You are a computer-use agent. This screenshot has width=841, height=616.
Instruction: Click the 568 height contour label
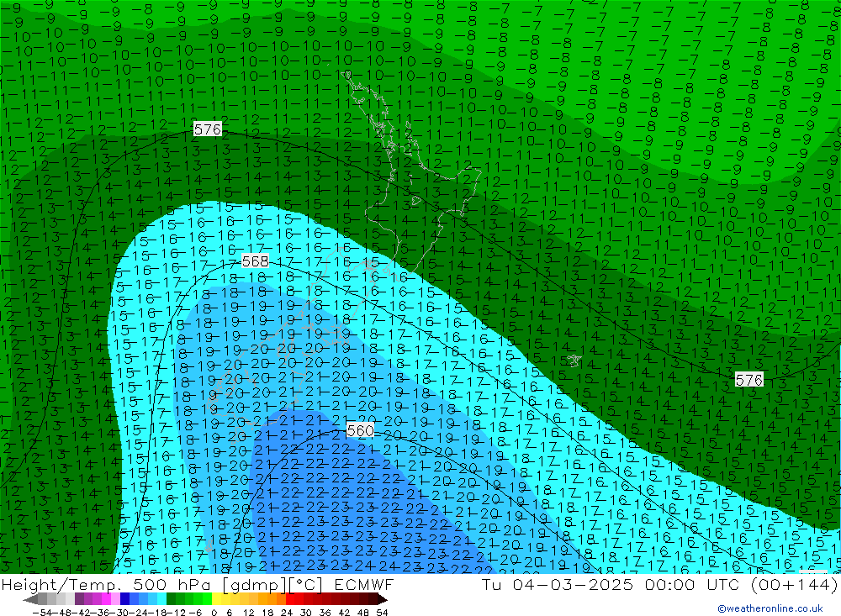(256, 261)
